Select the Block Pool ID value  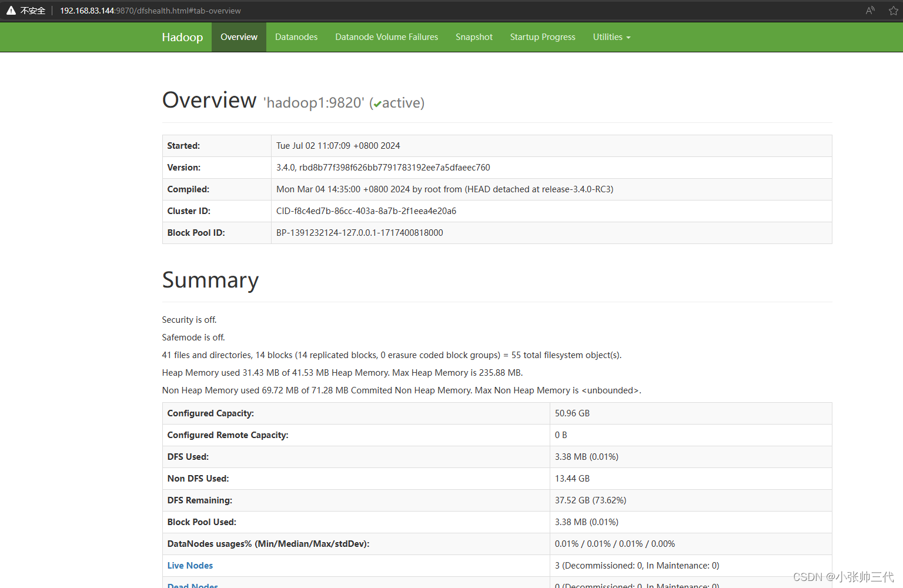360,233
